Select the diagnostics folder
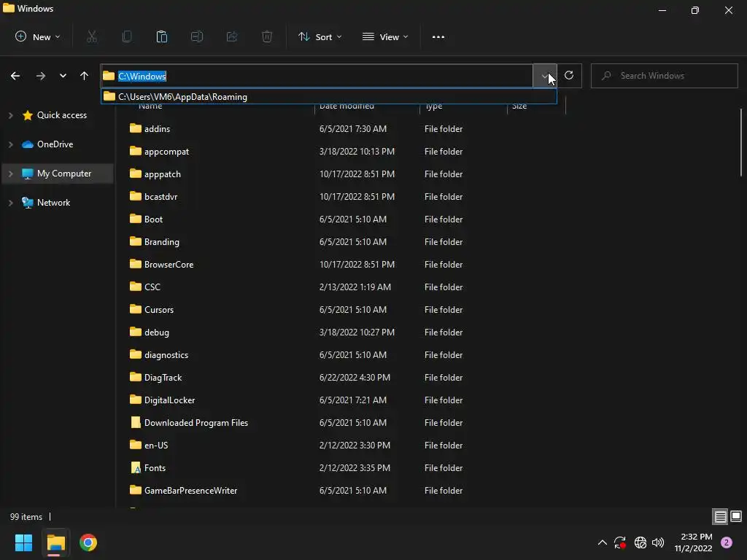The width and height of the screenshot is (747, 560). [166, 355]
